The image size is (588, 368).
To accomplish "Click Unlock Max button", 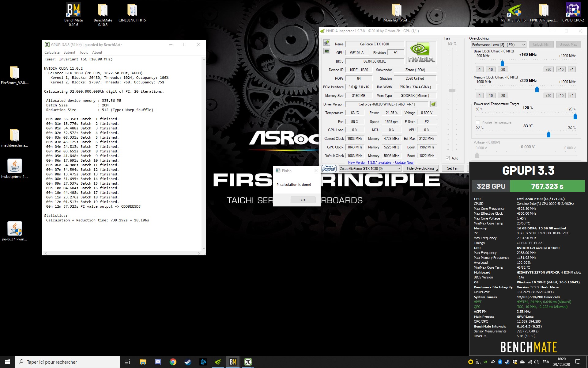I will pyautogui.click(x=568, y=44).
